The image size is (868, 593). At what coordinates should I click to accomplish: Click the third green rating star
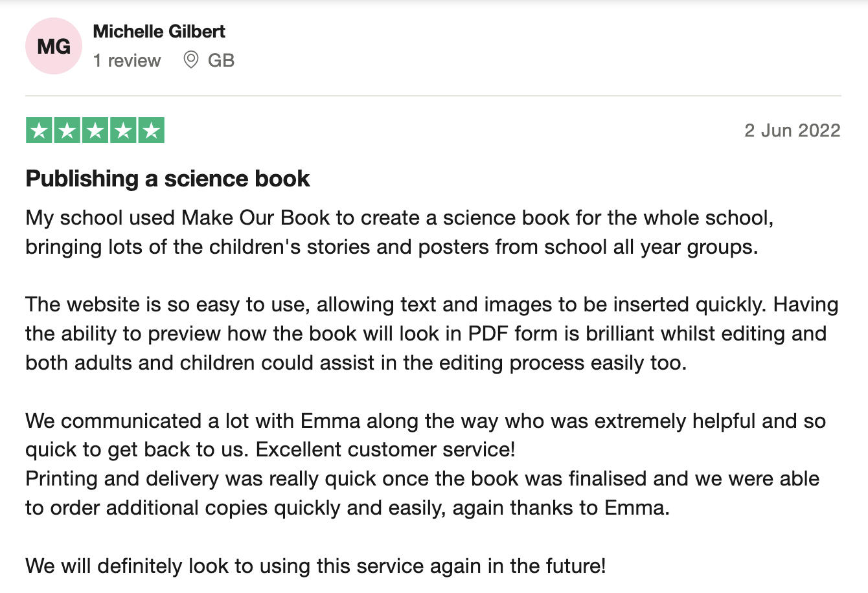(x=95, y=131)
